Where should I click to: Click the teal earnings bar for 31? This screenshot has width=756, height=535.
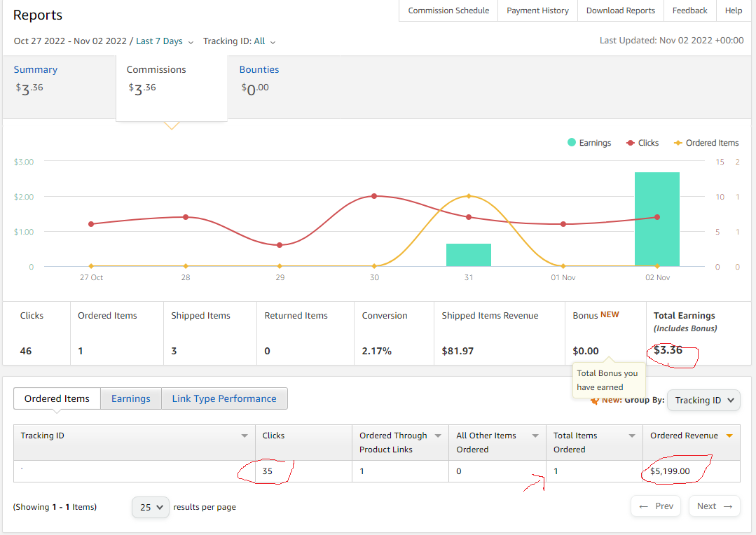[x=468, y=255]
